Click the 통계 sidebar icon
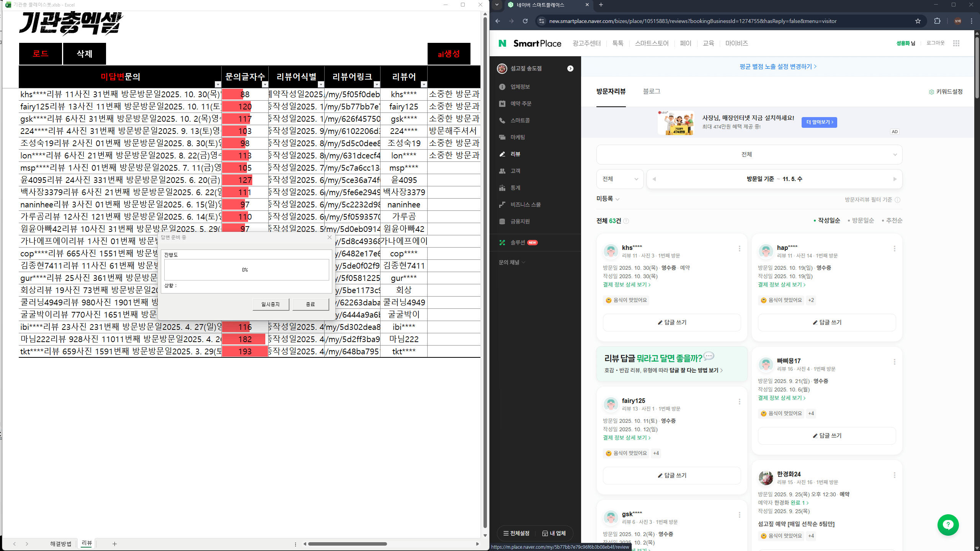Viewport: 980px width, 551px height. click(x=502, y=188)
